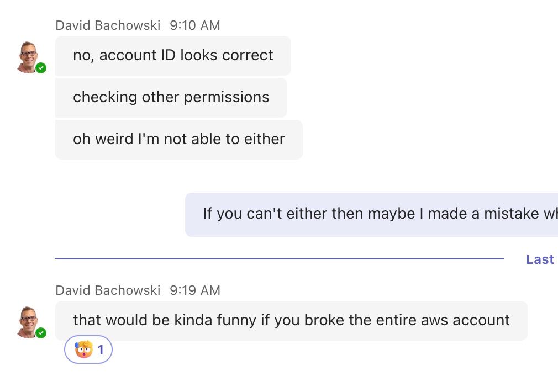This screenshot has width=558, height=392.
Task: Click David Bachowski's avatar at 9:19 AM
Action: pos(29,321)
